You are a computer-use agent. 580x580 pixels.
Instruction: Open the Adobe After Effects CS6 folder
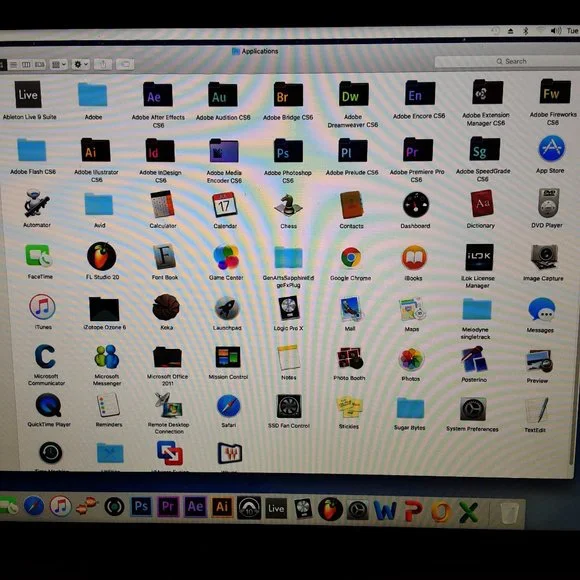pos(158,94)
